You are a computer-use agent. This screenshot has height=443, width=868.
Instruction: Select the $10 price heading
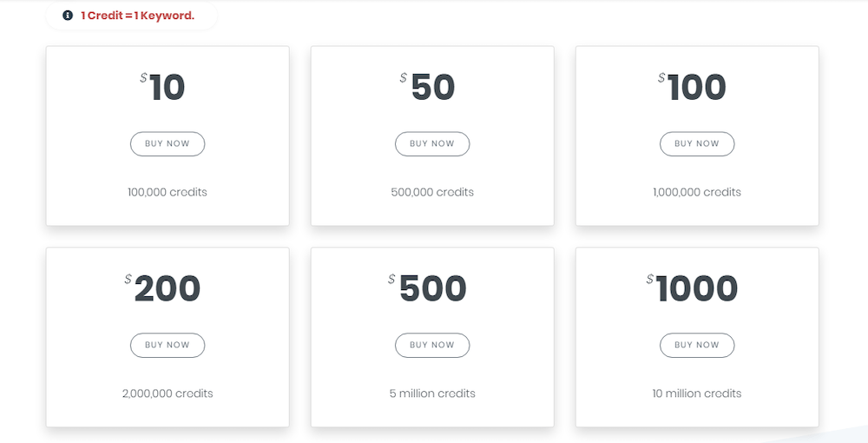click(162, 87)
